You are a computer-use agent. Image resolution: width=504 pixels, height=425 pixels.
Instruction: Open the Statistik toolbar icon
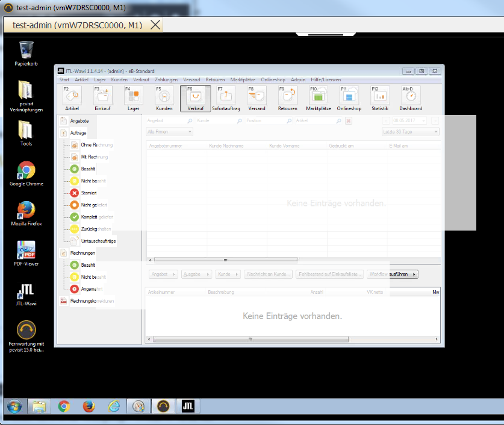[379, 98]
